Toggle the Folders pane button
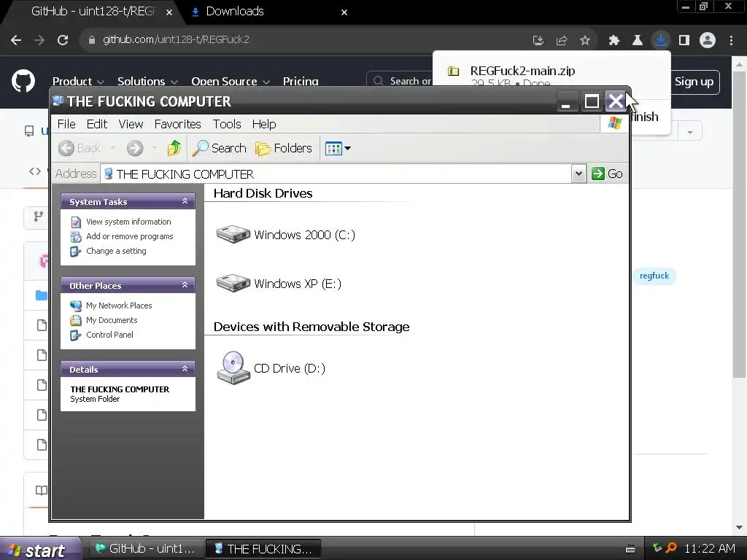 [x=284, y=148]
